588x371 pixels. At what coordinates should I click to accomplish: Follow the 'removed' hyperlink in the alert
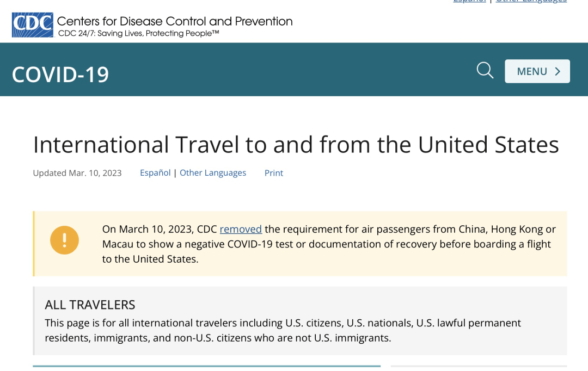coord(241,229)
